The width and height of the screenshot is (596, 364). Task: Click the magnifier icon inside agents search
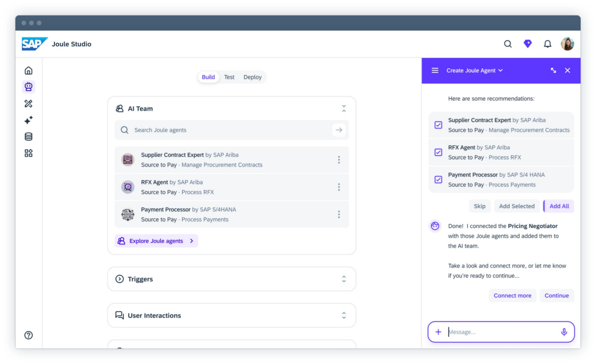point(124,130)
